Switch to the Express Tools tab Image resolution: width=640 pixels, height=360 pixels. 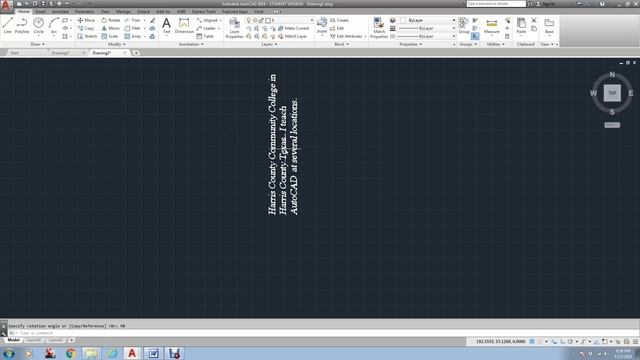[x=204, y=11]
